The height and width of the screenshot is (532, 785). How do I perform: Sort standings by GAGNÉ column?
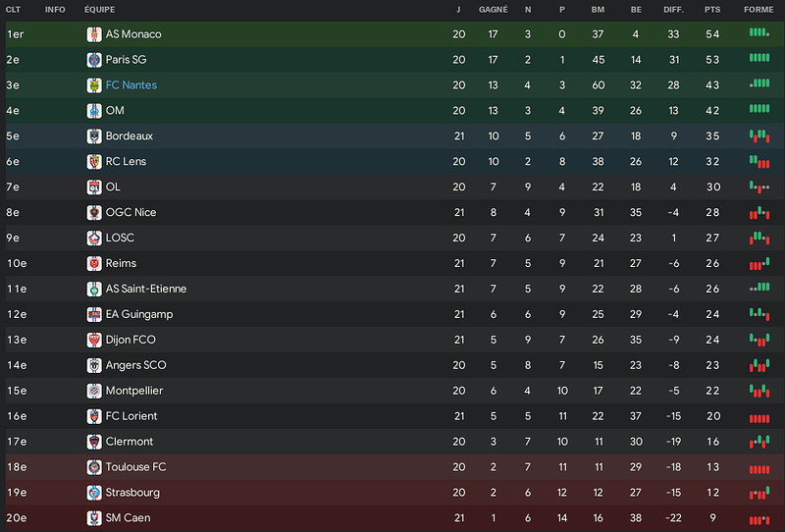494,10
